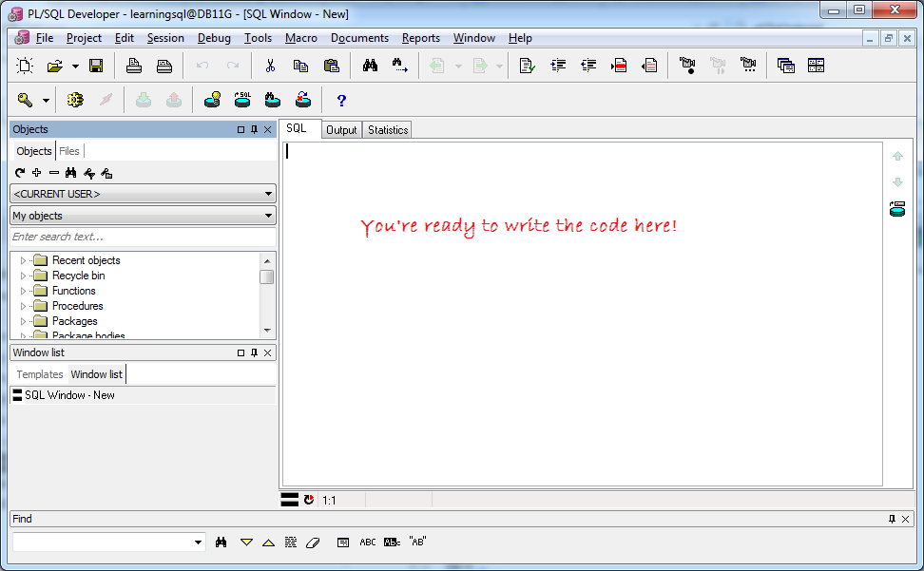
Task: Click the Indent selection icon
Action: 558,66
